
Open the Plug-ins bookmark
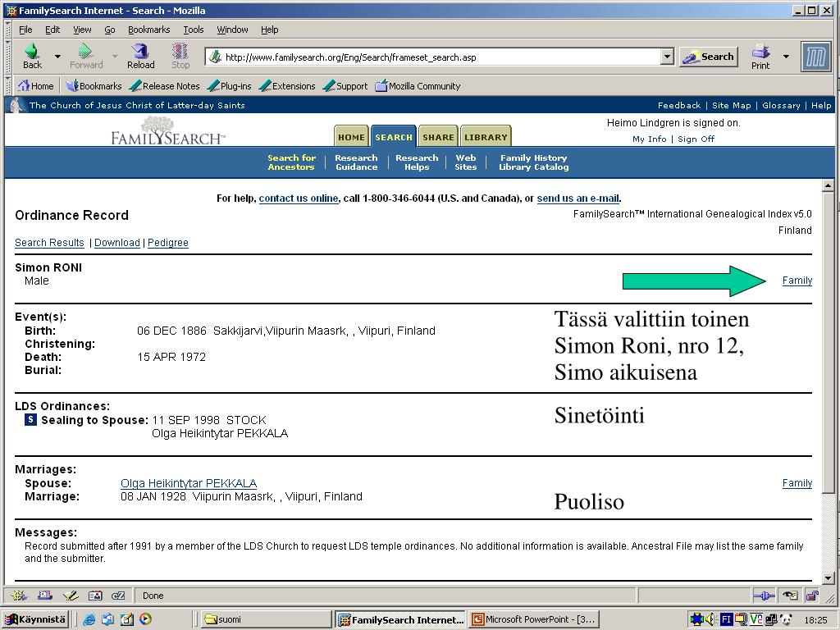[x=230, y=85]
